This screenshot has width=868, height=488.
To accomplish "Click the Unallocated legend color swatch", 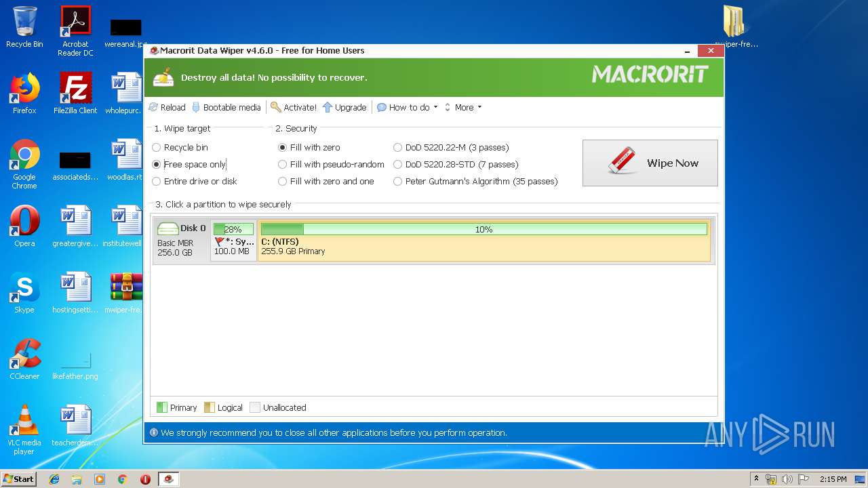I will pos(255,407).
